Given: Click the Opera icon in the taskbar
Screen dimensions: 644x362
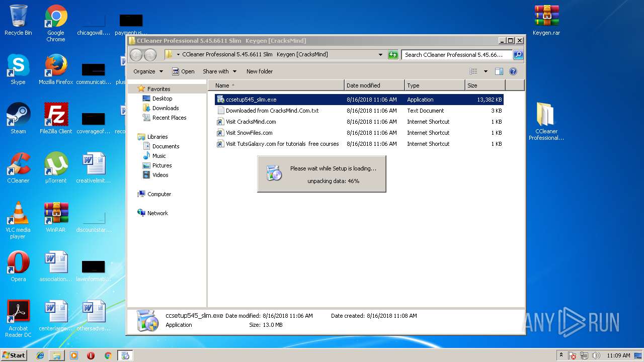Looking at the screenshot, I should (91, 355).
